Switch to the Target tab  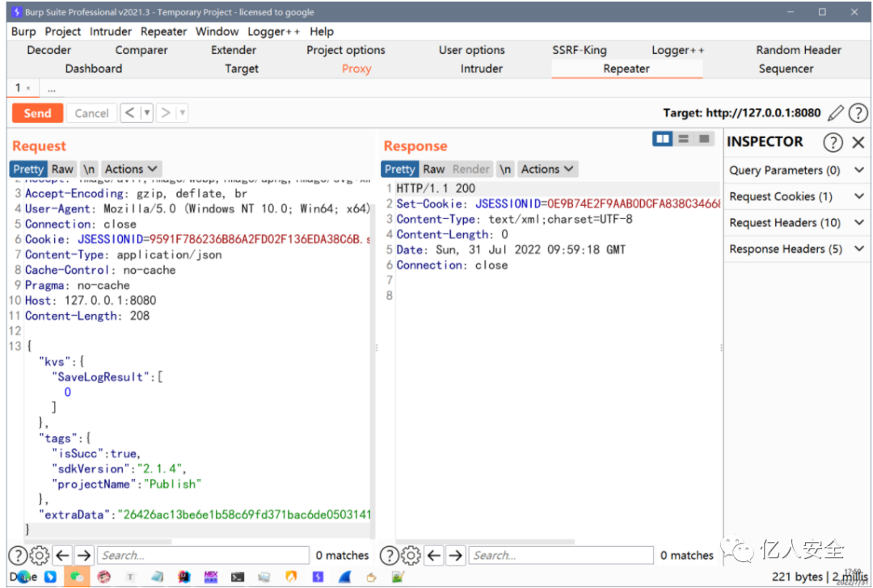(242, 69)
